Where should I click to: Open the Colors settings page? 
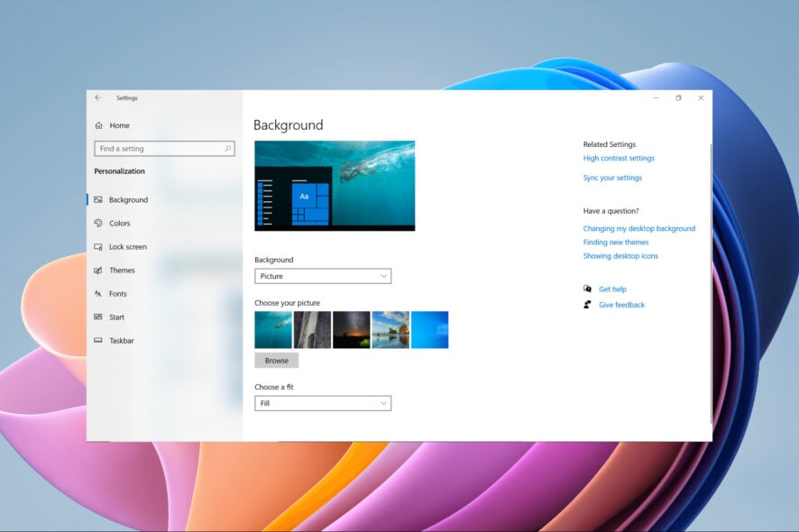120,224
